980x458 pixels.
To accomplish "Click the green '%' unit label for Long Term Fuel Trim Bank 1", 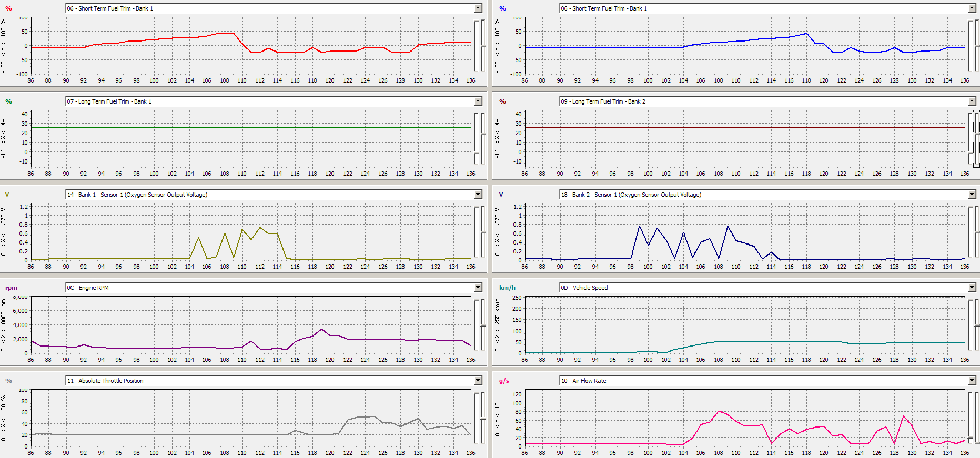I will [8, 101].
